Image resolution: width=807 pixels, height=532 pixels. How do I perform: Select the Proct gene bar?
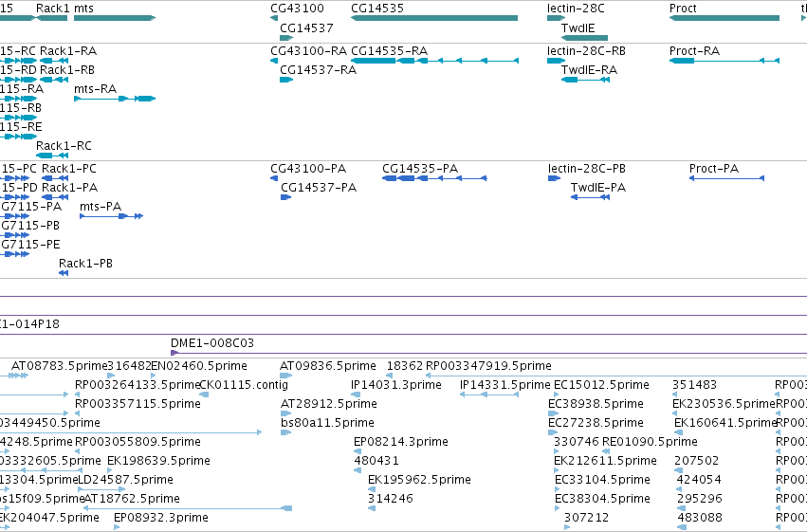pyautogui.click(x=724, y=18)
